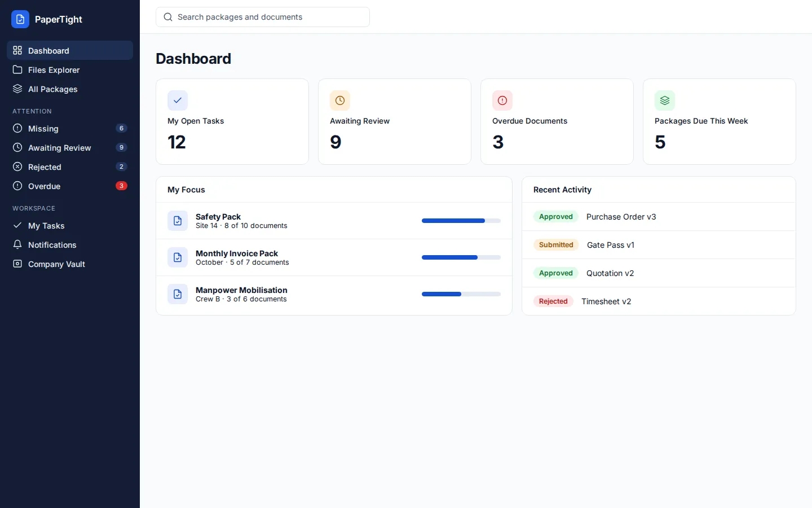The height and width of the screenshot is (508, 812).
Task: Click the alert icon on Overdue Documents card
Action: tap(502, 100)
